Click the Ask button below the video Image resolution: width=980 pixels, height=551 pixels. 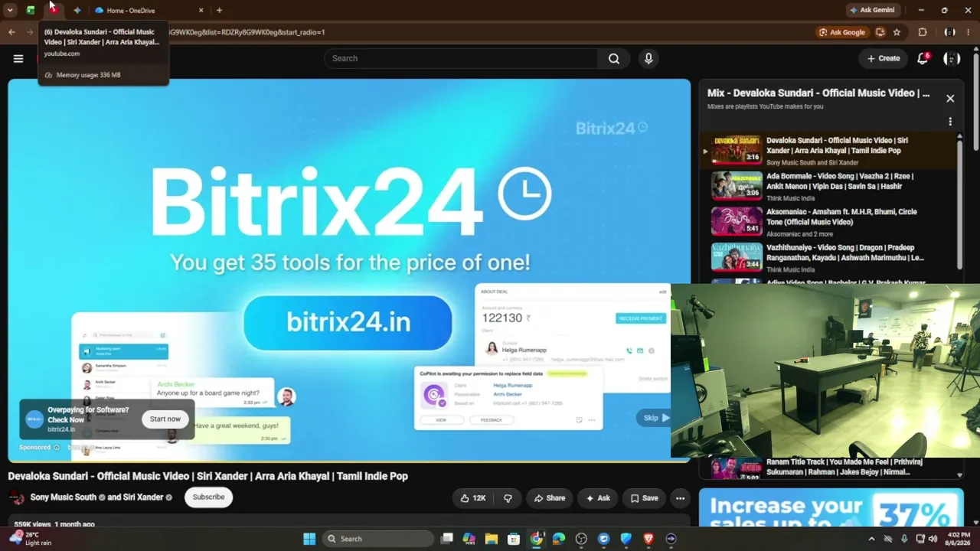(x=598, y=498)
